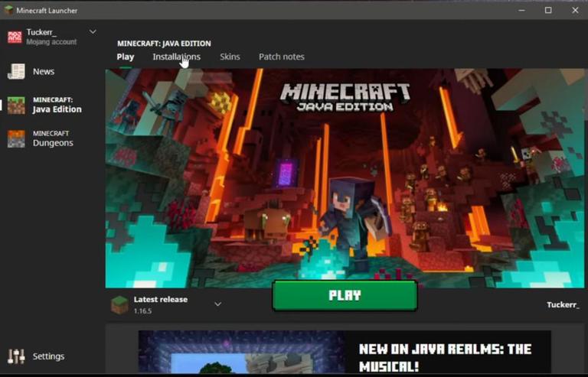Click the Tuckerr_ username beside Play
This screenshot has height=377, width=588.
[x=563, y=305]
